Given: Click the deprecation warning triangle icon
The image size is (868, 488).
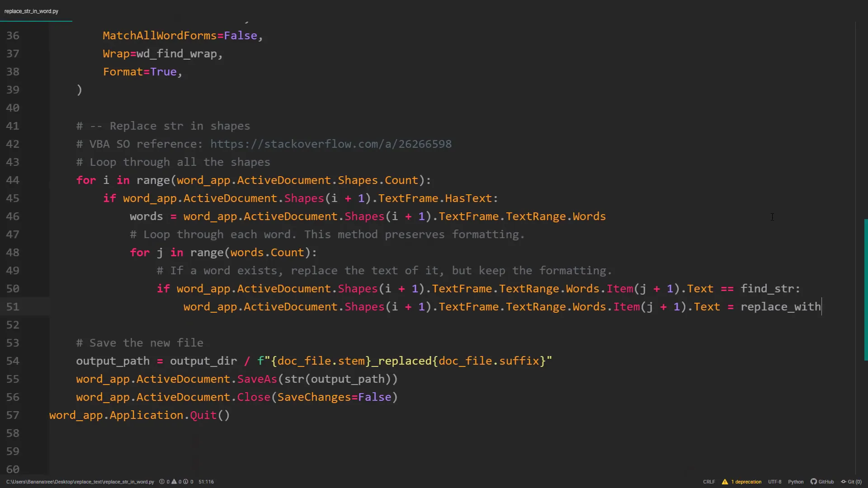Looking at the screenshot, I should pos(725,482).
